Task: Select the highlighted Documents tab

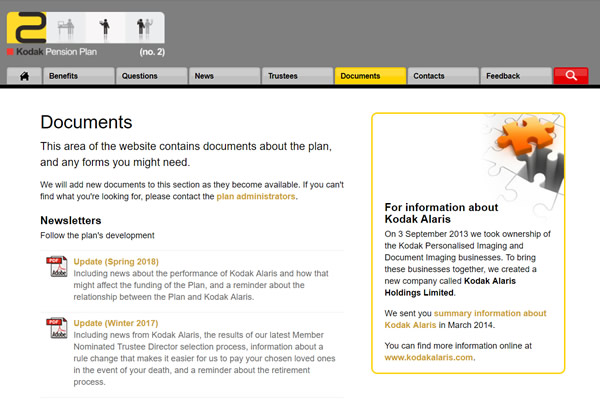Action: tap(370, 76)
